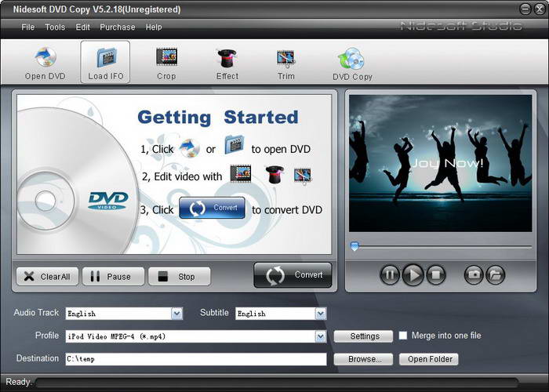
Task: Click the video preview image
Action: [441, 163]
